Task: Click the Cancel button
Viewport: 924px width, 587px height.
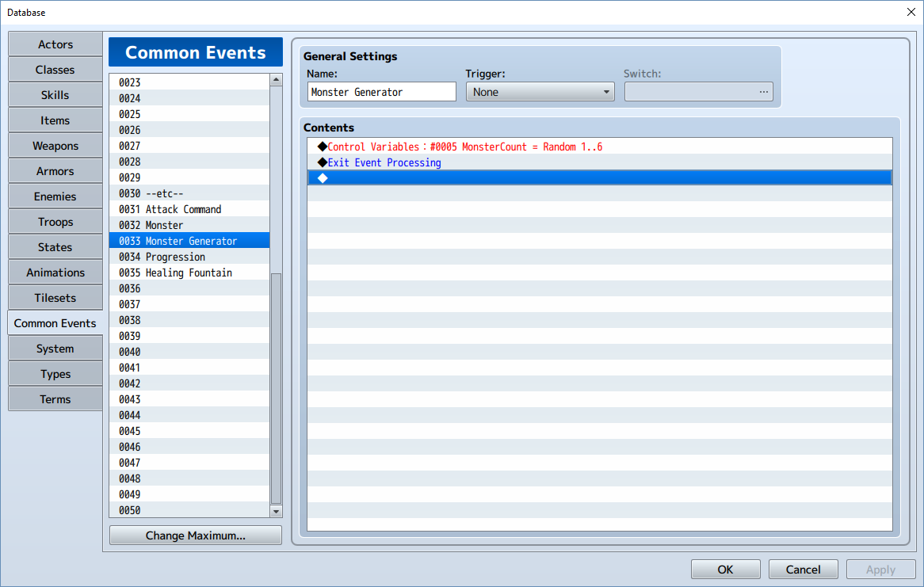Action: 804,570
